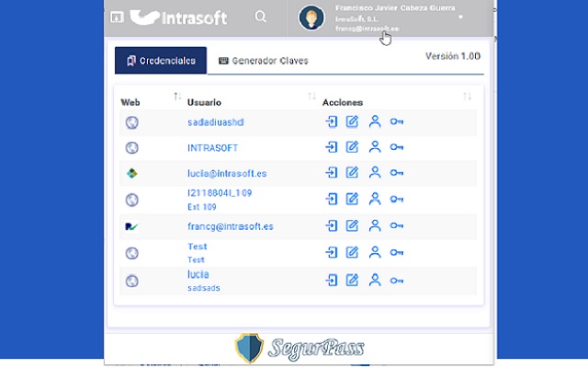Click user icon in Ext 109 row
Image resolution: width=588 pixels, height=368 pixels.
[375, 199]
